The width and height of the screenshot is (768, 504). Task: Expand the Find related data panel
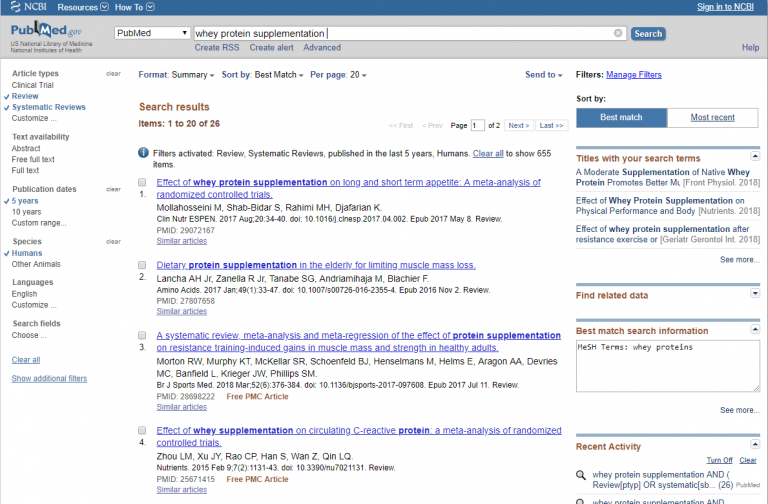point(753,295)
